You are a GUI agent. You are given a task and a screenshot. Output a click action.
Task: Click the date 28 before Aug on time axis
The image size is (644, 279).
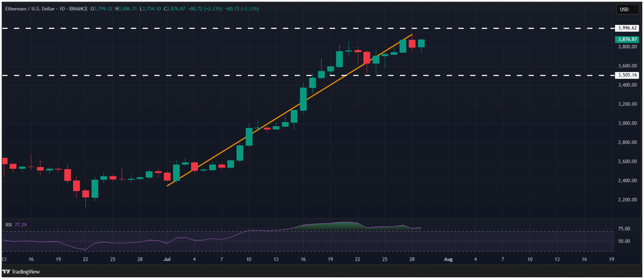[x=412, y=259]
